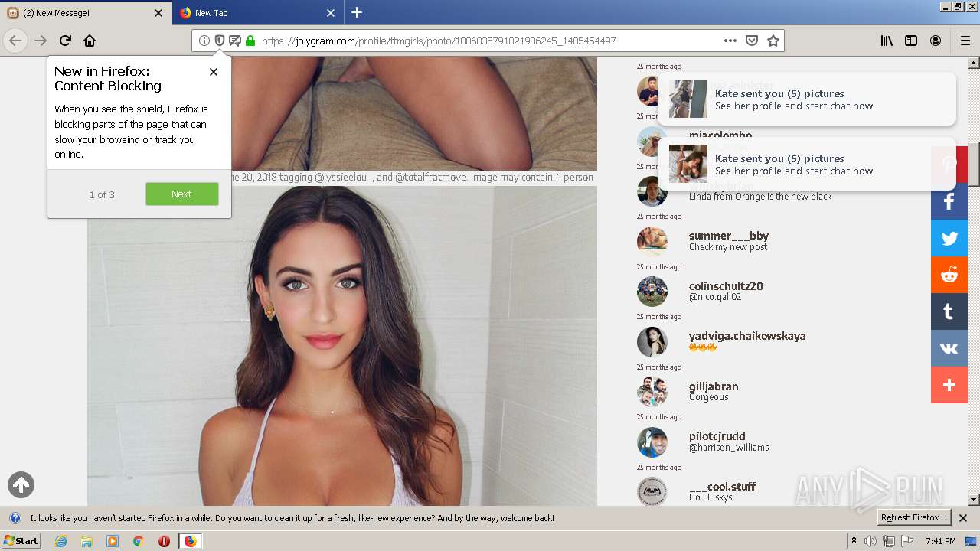Image resolution: width=980 pixels, height=551 pixels.
Task: Click the taskbar clock showing 7:41 PM
Action: [941, 541]
